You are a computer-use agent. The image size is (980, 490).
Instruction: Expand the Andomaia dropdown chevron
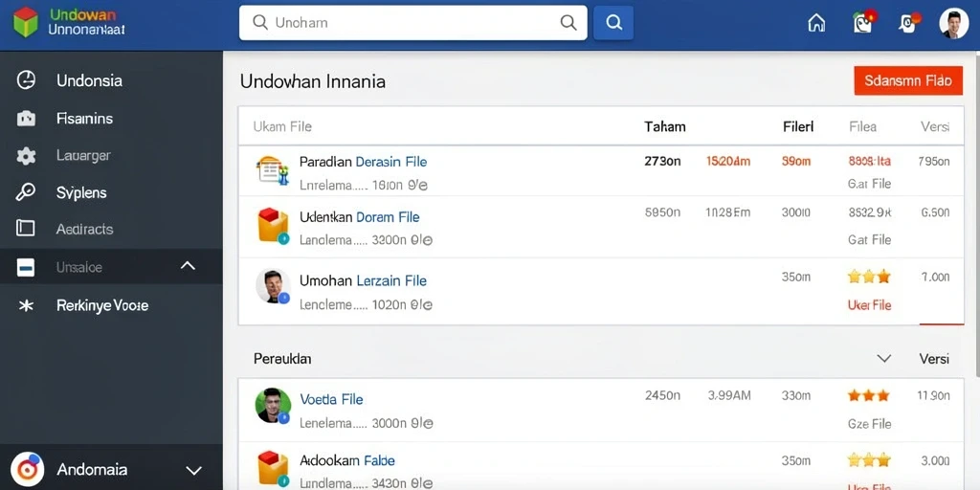click(194, 470)
